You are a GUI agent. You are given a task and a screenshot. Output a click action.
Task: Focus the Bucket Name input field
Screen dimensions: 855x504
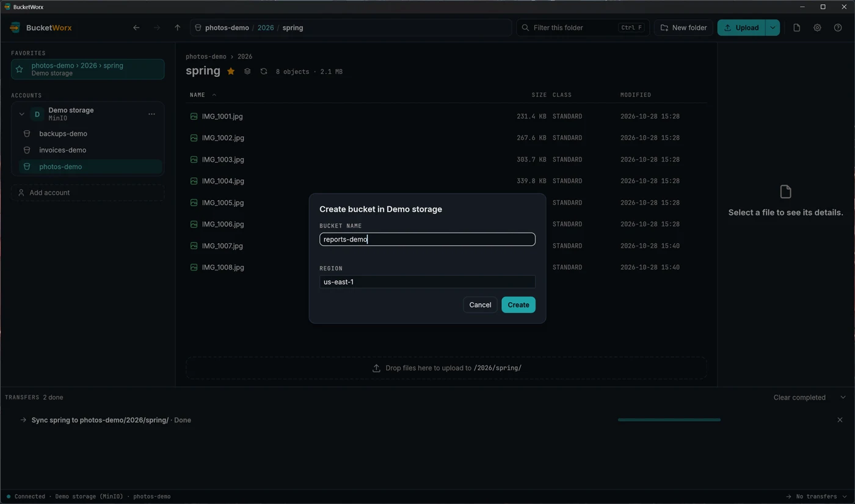click(428, 239)
